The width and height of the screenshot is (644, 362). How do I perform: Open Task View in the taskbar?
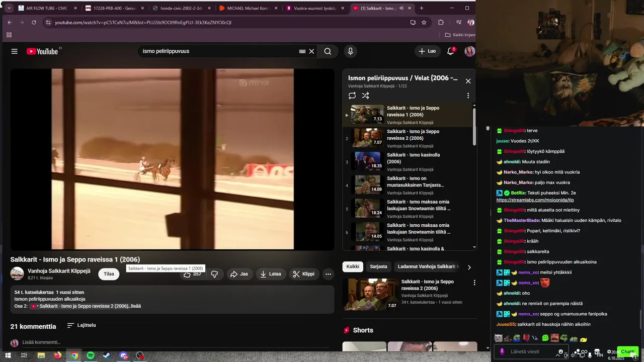pyautogui.click(x=24, y=355)
